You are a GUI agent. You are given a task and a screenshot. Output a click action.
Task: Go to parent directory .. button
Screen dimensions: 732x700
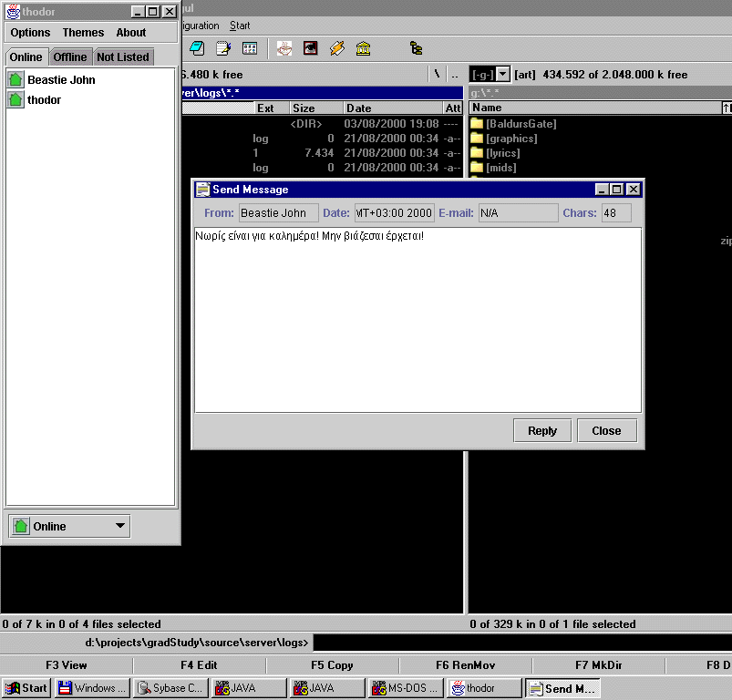(454, 74)
